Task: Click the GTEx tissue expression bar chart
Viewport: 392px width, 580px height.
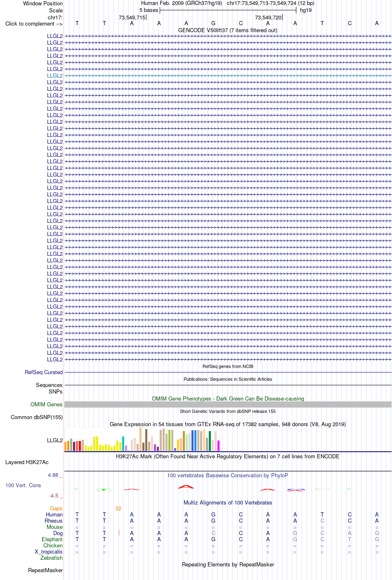Action: tap(142, 439)
